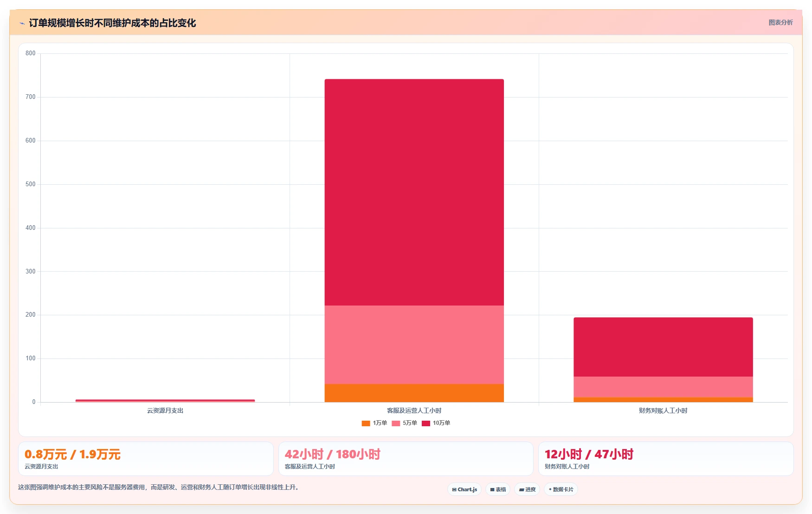Click the orange 1万单 segment of 财务对账人工小时 bar

[663, 399]
